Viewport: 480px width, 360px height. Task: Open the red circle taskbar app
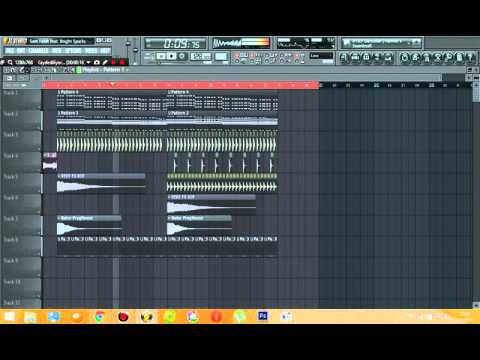[x=123, y=316]
